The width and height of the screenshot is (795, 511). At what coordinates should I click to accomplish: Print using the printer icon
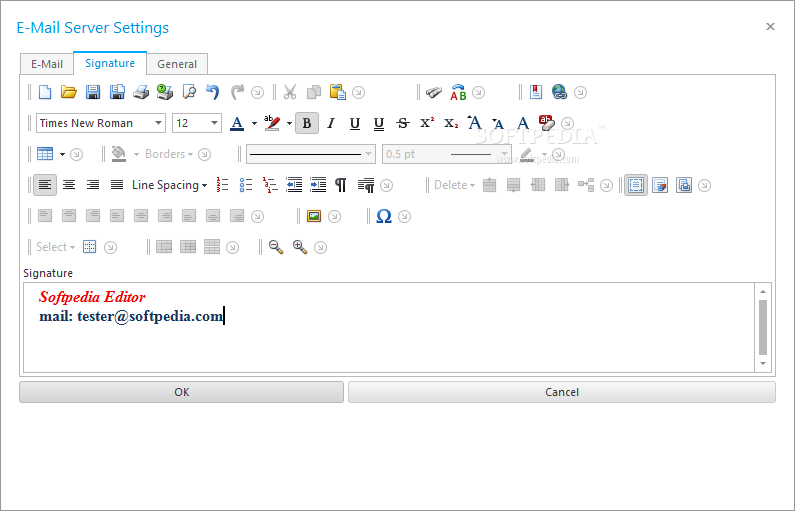pos(141,92)
